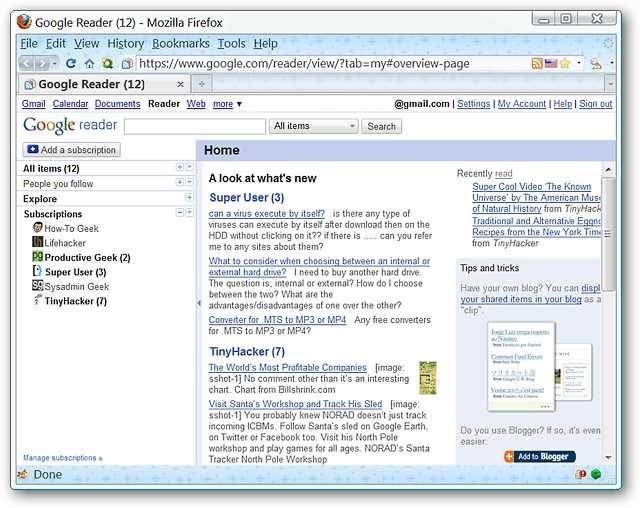
Task: Click the URL address bar field
Action: coord(332,64)
